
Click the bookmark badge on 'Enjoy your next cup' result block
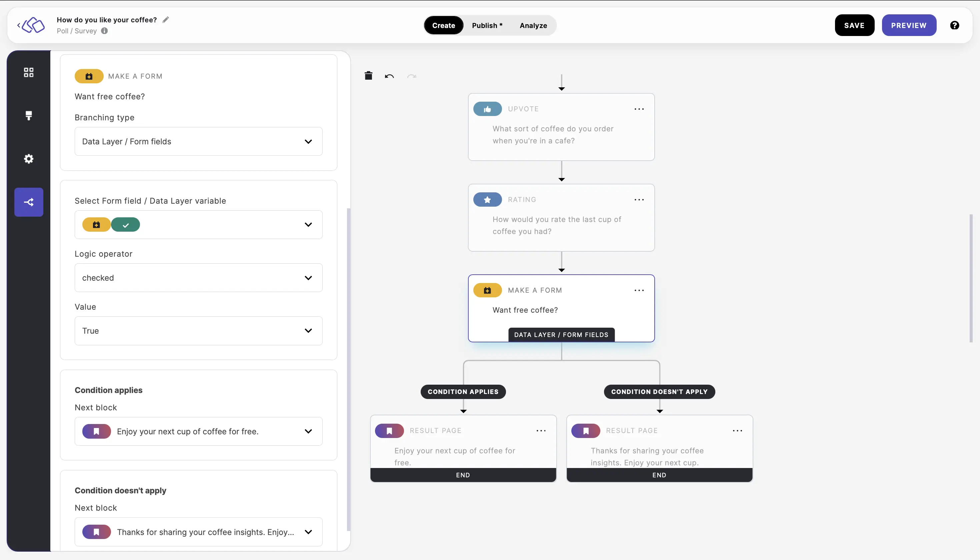pos(389,431)
